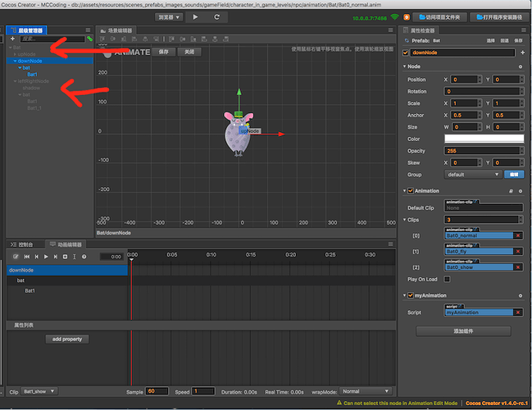Click the animation editor panel menu icon
This screenshot has height=410, width=532.
click(x=390, y=244)
